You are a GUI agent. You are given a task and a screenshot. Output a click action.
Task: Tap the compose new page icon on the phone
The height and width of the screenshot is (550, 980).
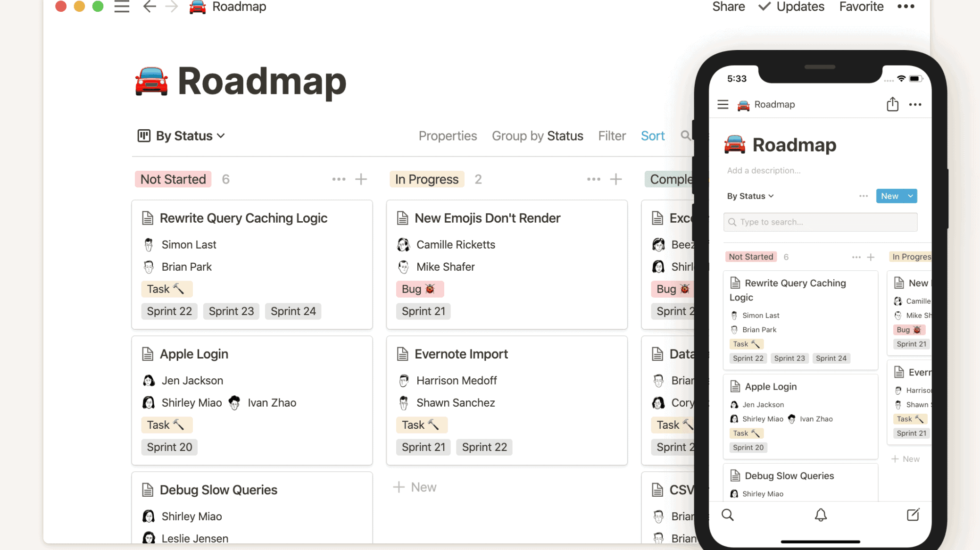tap(913, 515)
